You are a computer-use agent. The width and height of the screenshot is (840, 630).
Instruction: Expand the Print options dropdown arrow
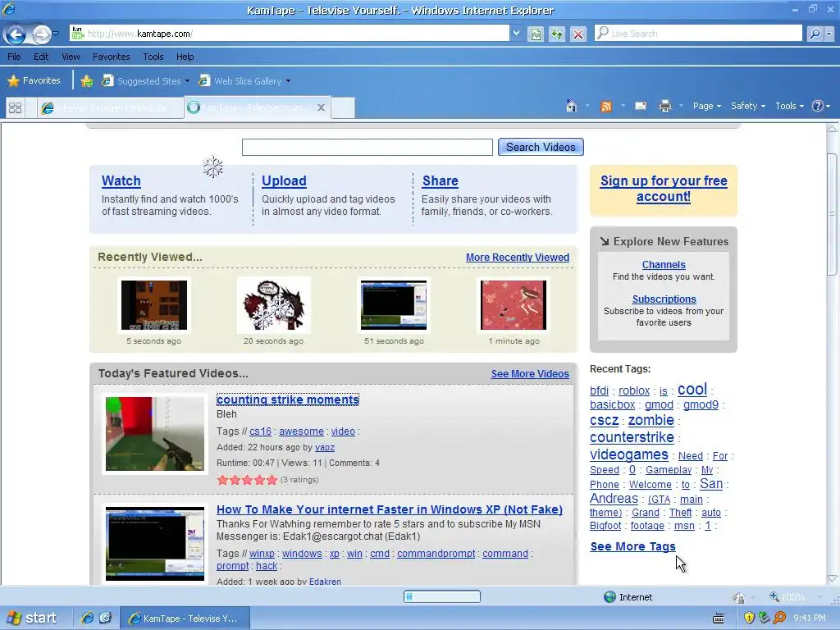click(681, 106)
